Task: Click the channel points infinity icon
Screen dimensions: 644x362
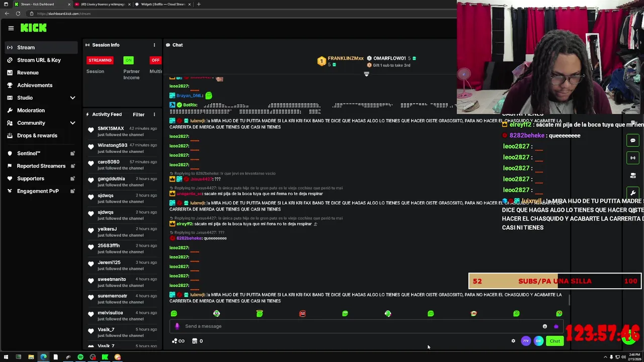Action: (178, 341)
